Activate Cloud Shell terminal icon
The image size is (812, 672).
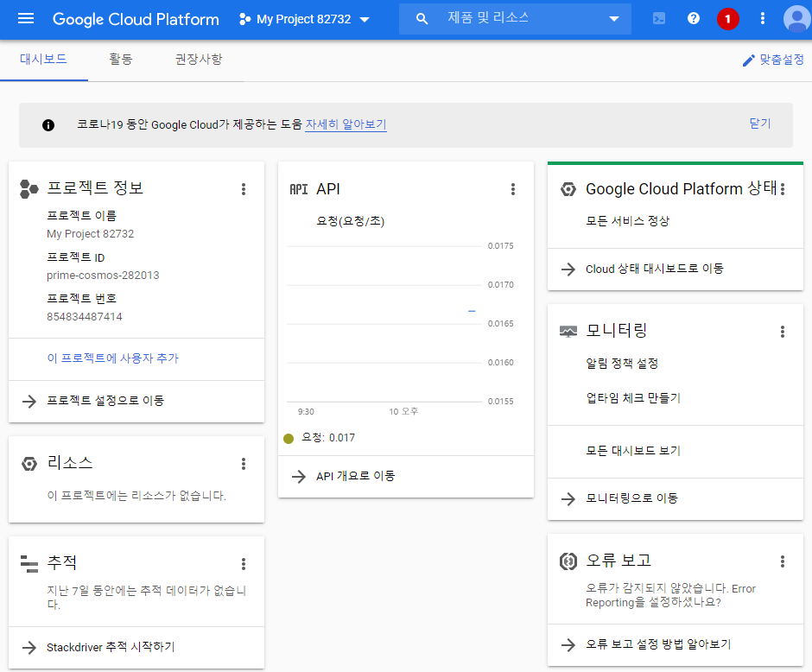(659, 19)
